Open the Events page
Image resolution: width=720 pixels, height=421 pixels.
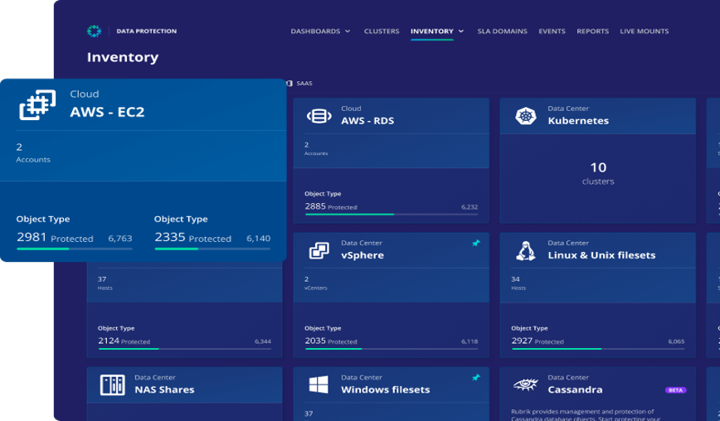pyautogui.click(x=552, y=31)
